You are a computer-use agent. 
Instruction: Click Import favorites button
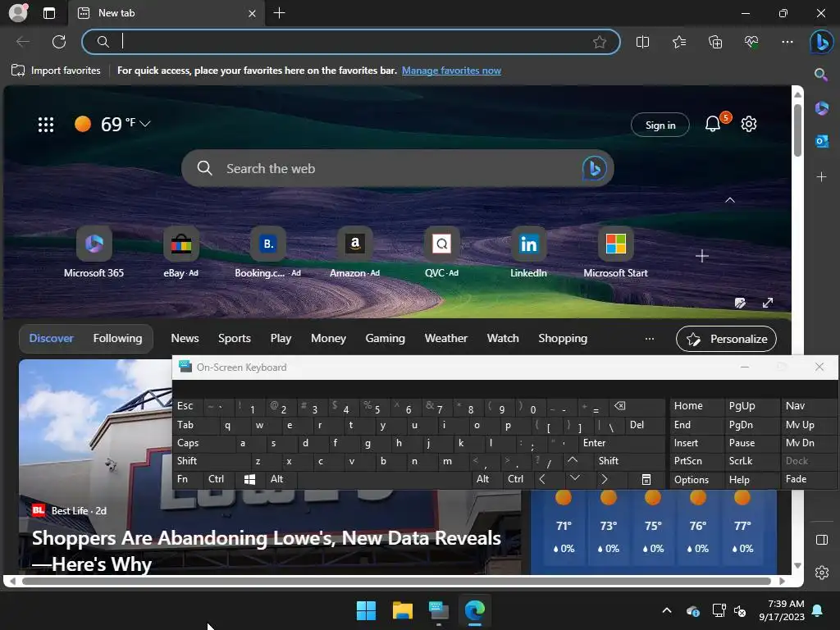(x=56, y=71)
